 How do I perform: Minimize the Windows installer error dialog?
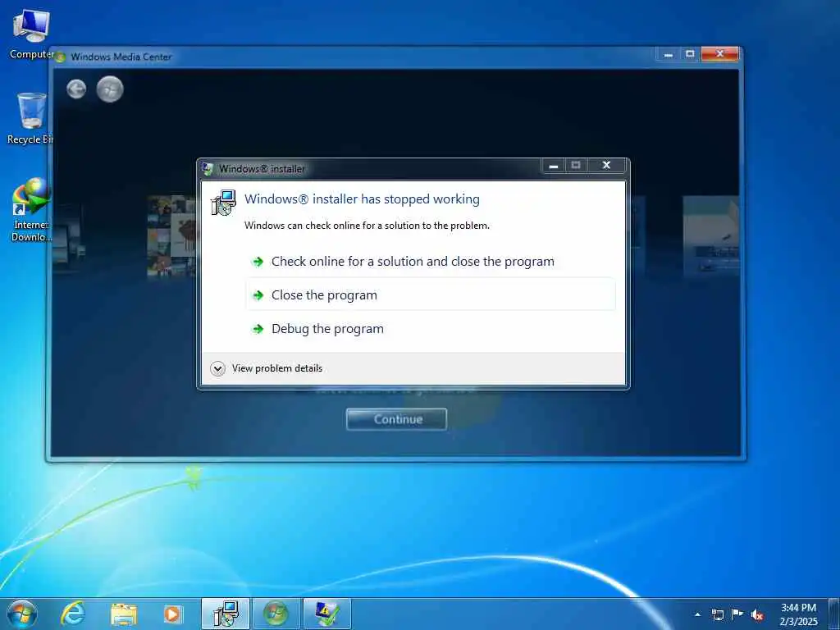click(554, 166)
